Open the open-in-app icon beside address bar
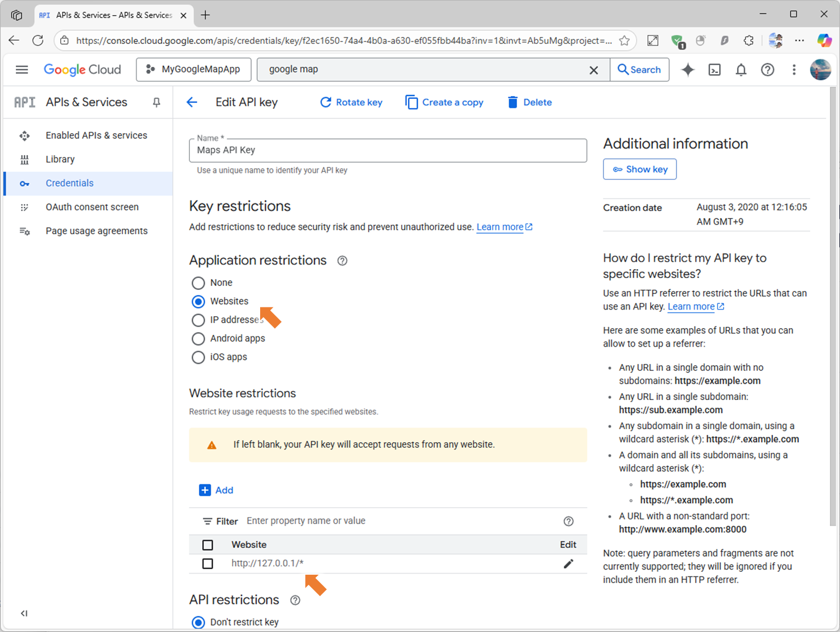 (653, 40)
